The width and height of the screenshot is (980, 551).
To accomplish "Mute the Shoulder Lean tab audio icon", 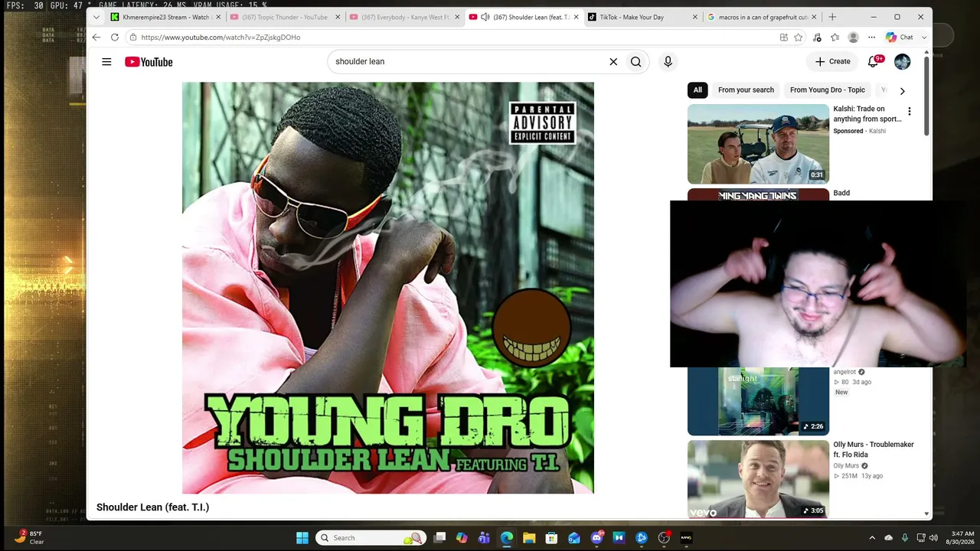I will (485, 17).
